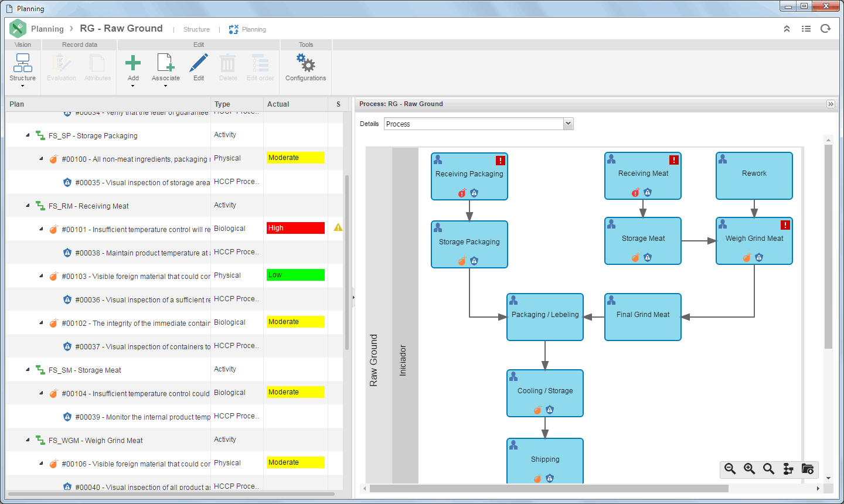This screenshot has width=844, height=504.
Task: Collapse the FS_RM - Receiving Meat row
Action: pyautogui.click(x=28, y=206)
